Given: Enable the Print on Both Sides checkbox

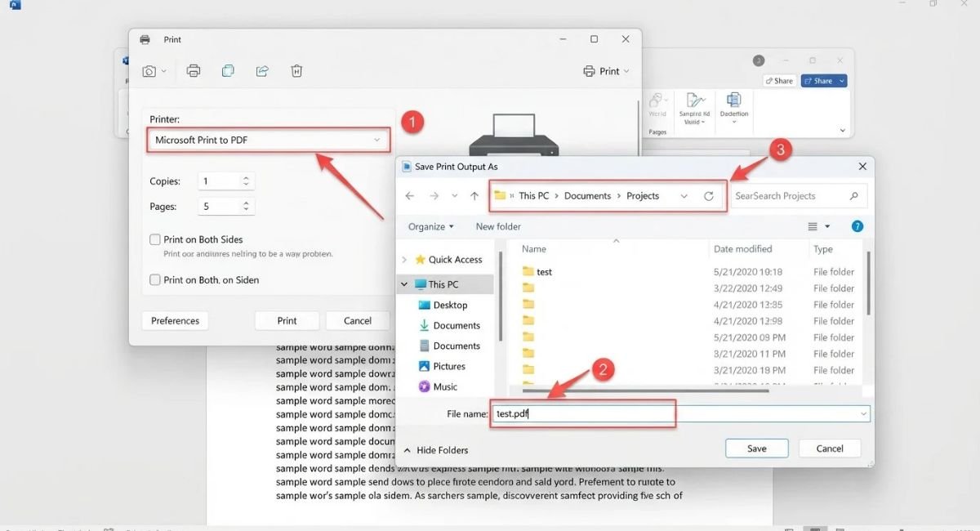Looking at the screenshot, I should (x=155, y=239).
